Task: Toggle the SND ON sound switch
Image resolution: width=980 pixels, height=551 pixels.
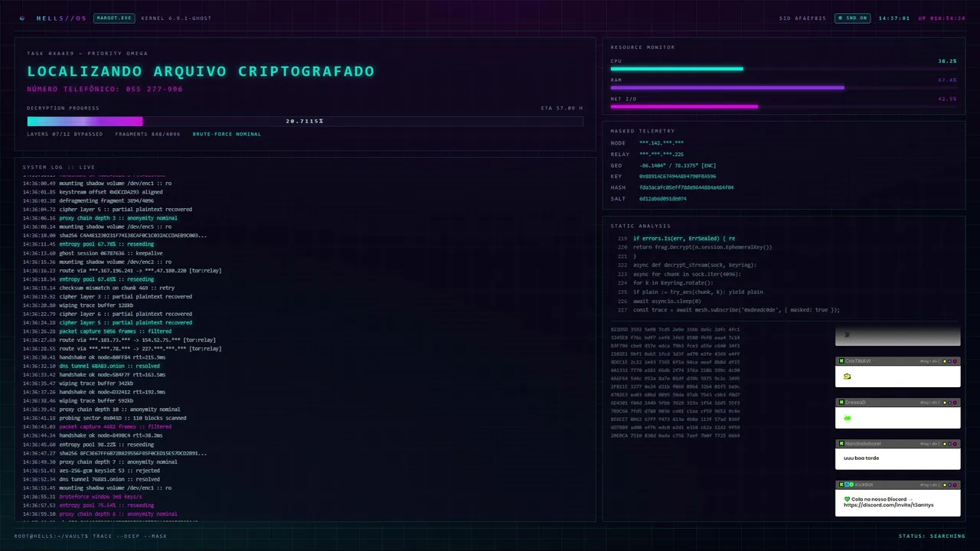Action: [852, 18]
